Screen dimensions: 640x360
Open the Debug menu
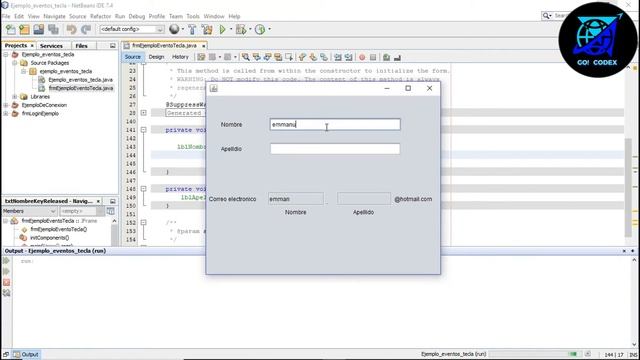[x=137, y=16]
